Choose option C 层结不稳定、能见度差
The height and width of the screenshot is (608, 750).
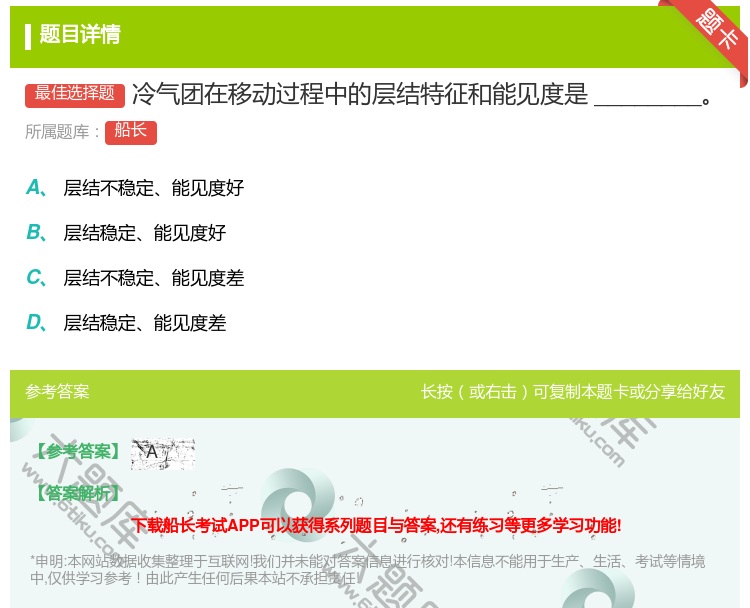135,277
